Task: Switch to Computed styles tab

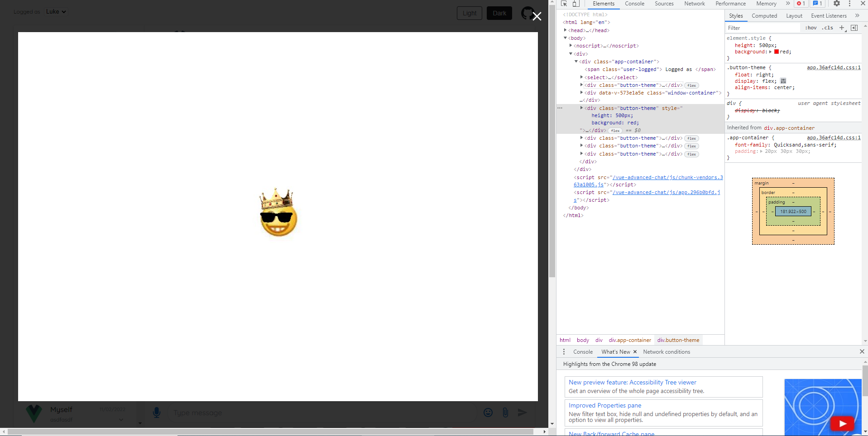Action: pyautogui.click(x=764, y=16)
